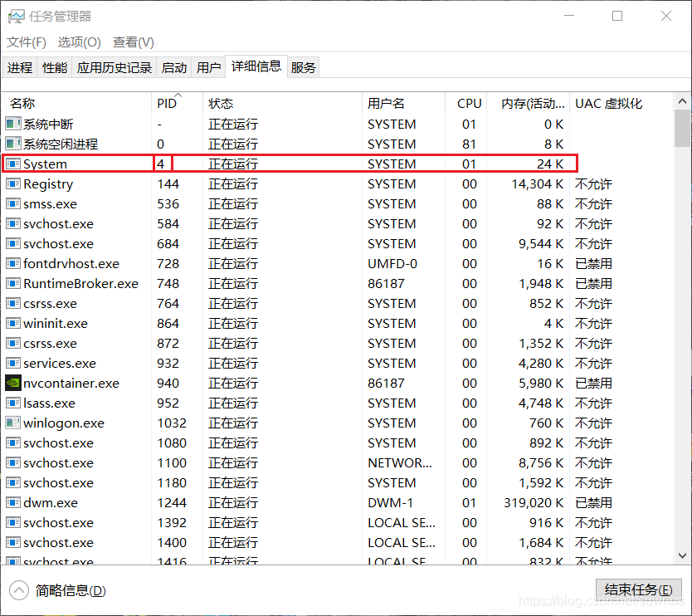Click the lsass.exe process icon

pos(13,403)
